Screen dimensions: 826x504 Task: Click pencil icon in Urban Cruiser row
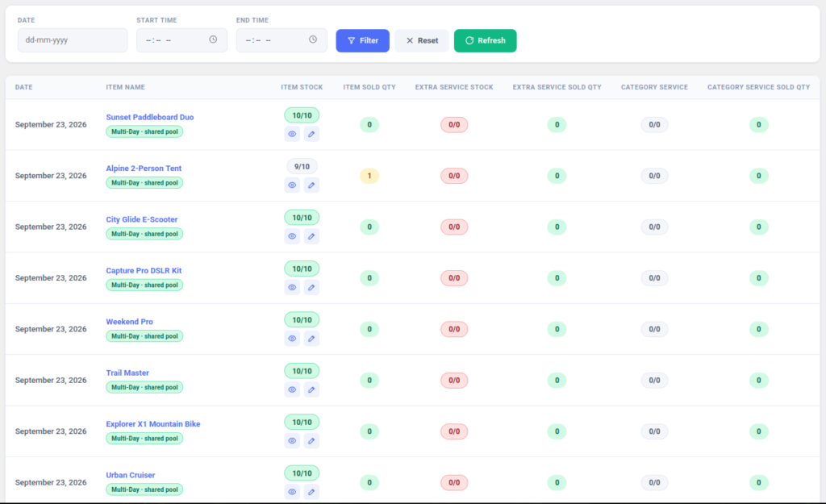point(311,491)
